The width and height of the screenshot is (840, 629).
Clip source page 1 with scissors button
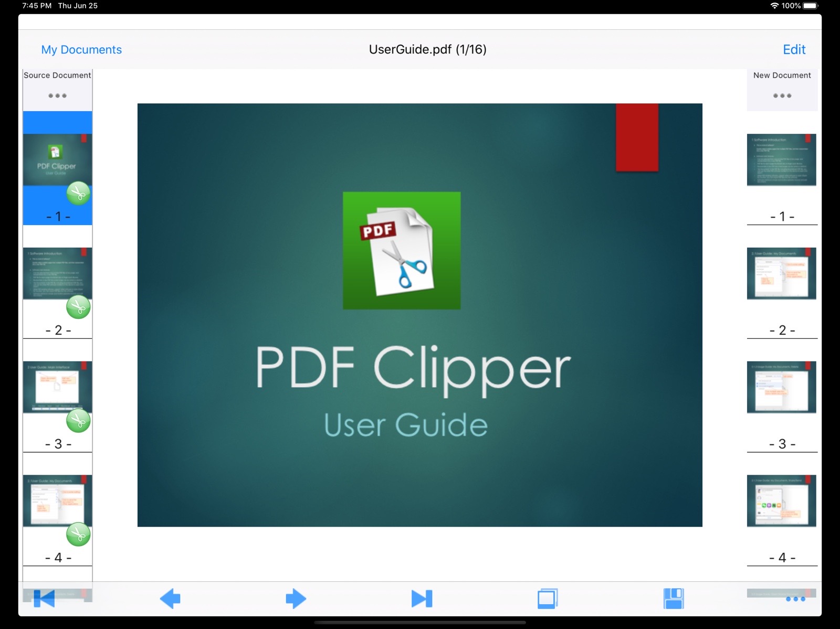click(x=78, y=194)
